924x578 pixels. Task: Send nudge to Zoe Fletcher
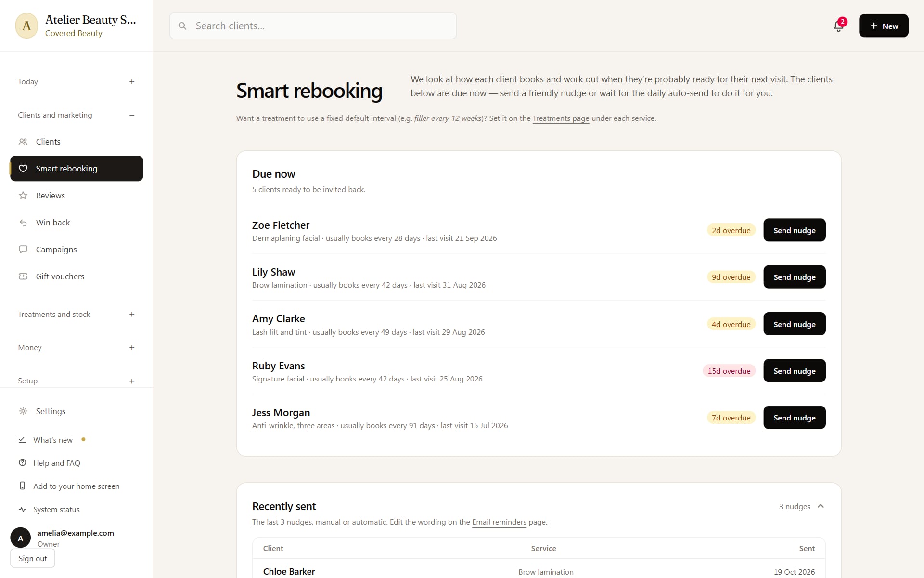click(x=795, y=230)
